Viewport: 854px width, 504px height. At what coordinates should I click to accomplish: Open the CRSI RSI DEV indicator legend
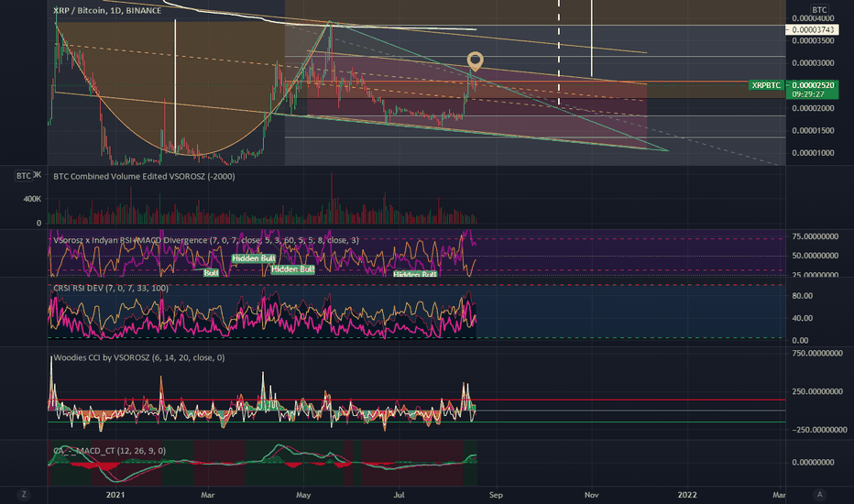111,289
